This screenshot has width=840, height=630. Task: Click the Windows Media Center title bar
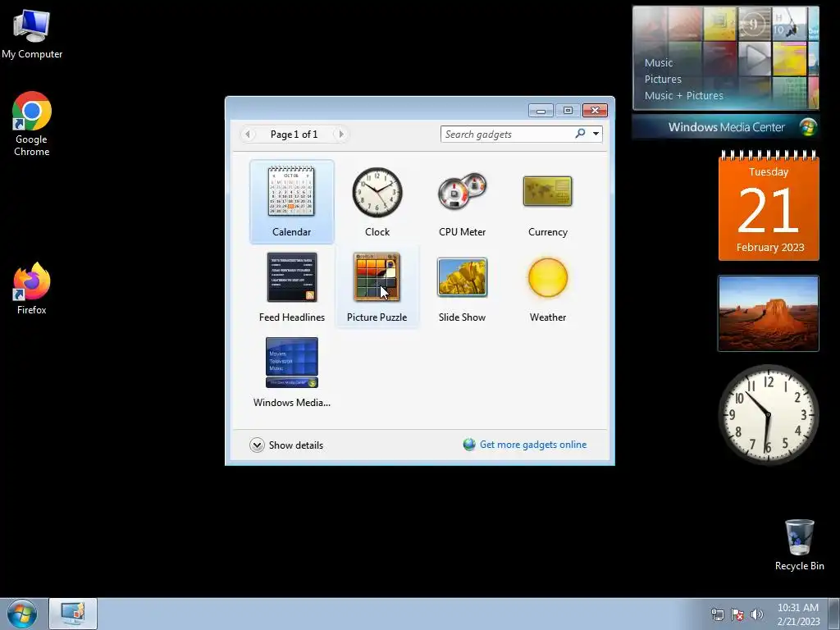pyautogui.click(x=726, y=127)
